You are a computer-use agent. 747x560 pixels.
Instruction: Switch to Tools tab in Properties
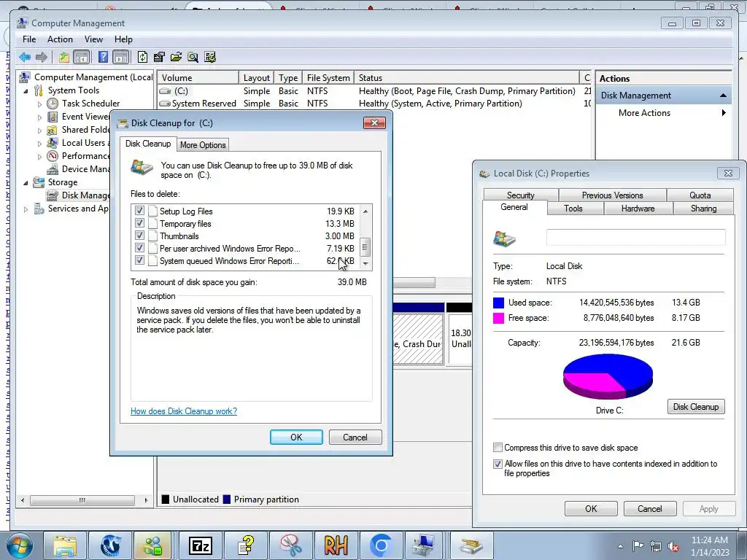click(x=573, y=209)
